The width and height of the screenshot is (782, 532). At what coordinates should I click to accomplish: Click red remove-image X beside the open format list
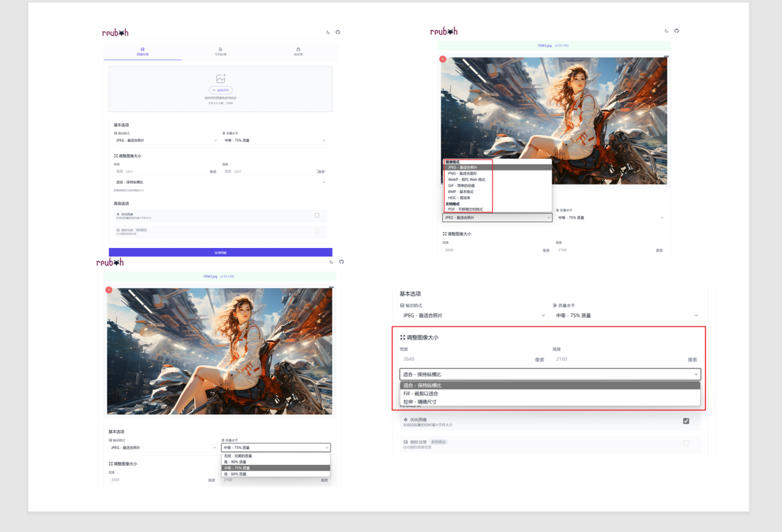point(442,59)
